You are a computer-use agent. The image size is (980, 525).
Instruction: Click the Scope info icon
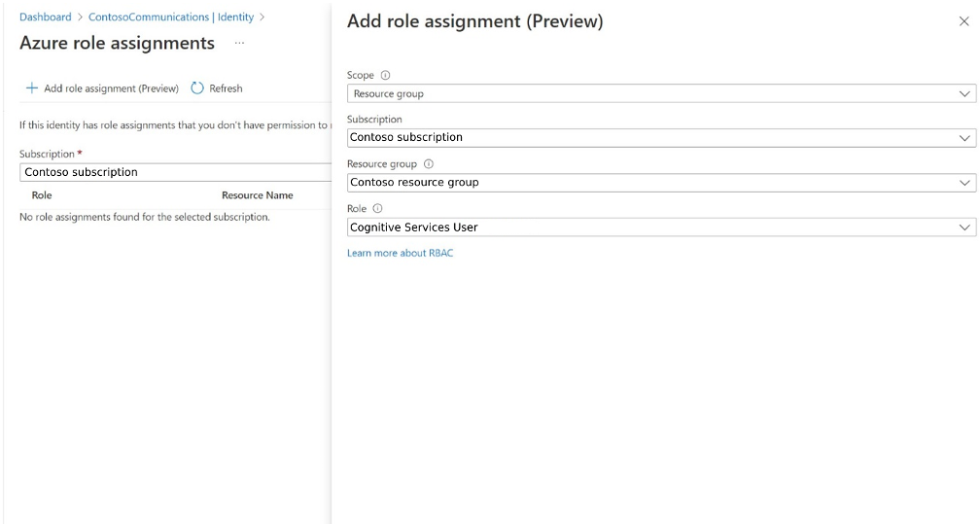(386, 75)
